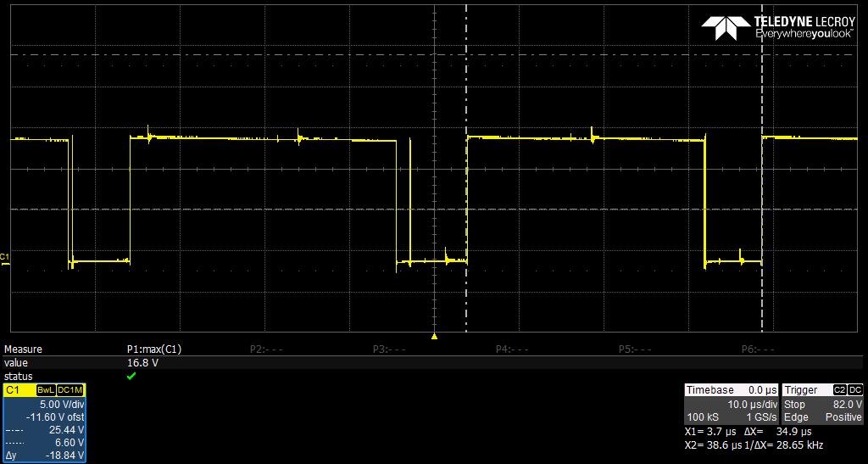The height and width of the screenshot is (464, 868).
Task: Click the C2 trigger source badge
Action: click(x=841, y=390)
